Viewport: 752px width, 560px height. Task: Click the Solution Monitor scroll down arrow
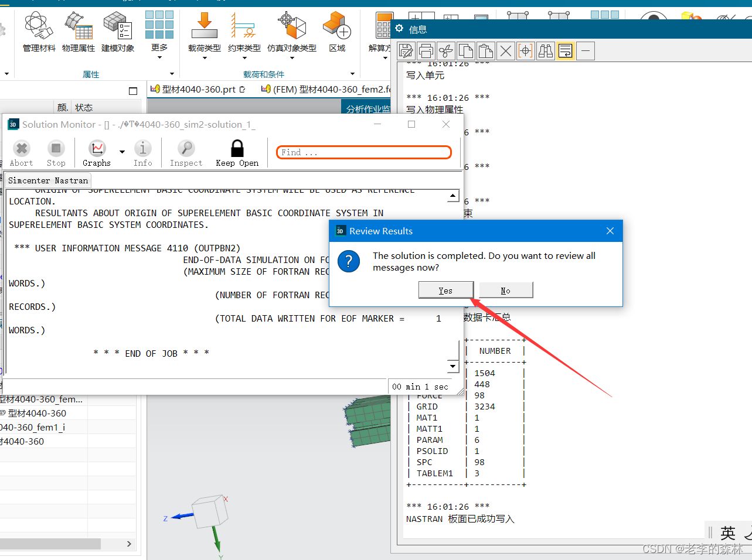click(x=453, y=367)
